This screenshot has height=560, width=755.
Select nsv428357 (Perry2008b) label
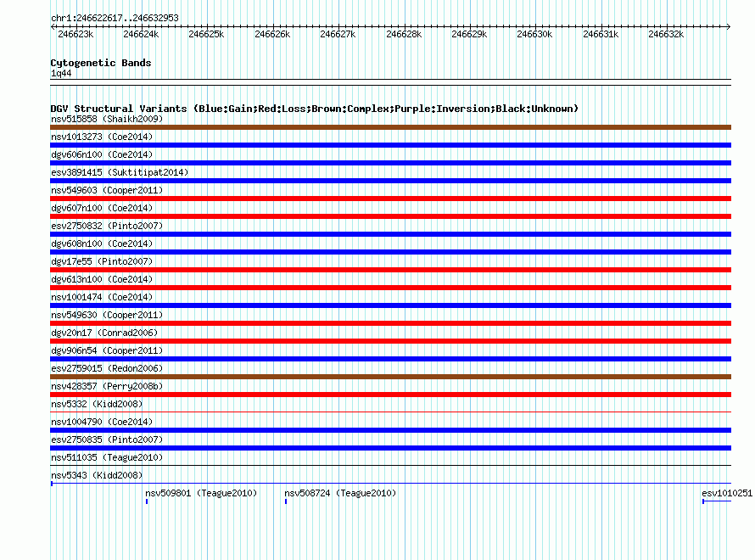click(107, 386)
